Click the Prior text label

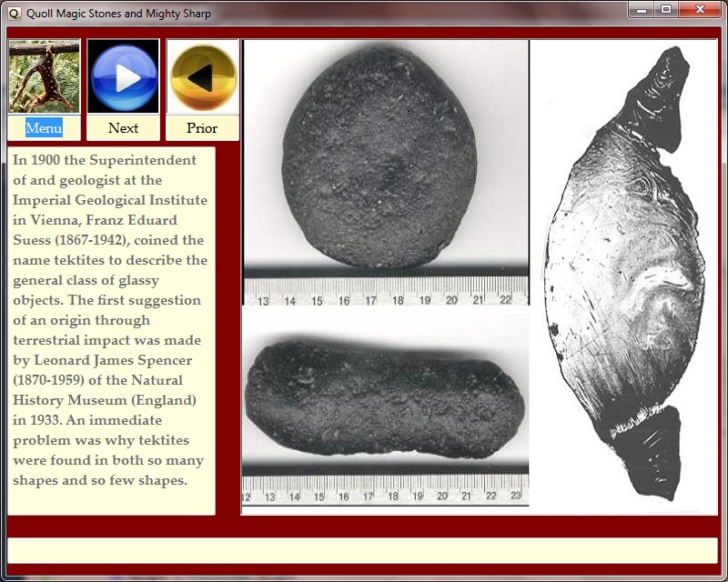point(202,128)
